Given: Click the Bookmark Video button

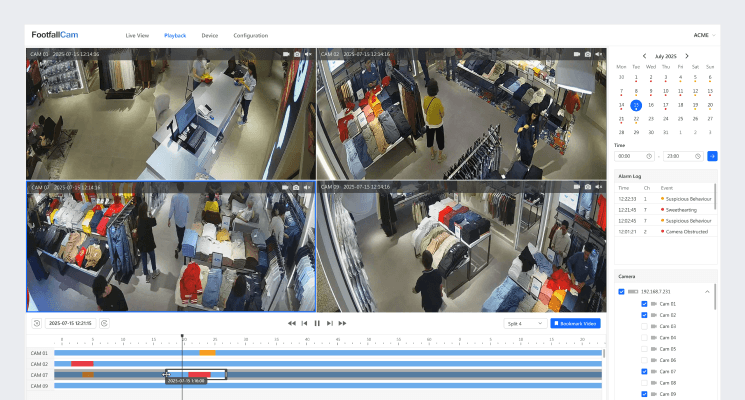Looking at the screenshot, I should 575,324.
